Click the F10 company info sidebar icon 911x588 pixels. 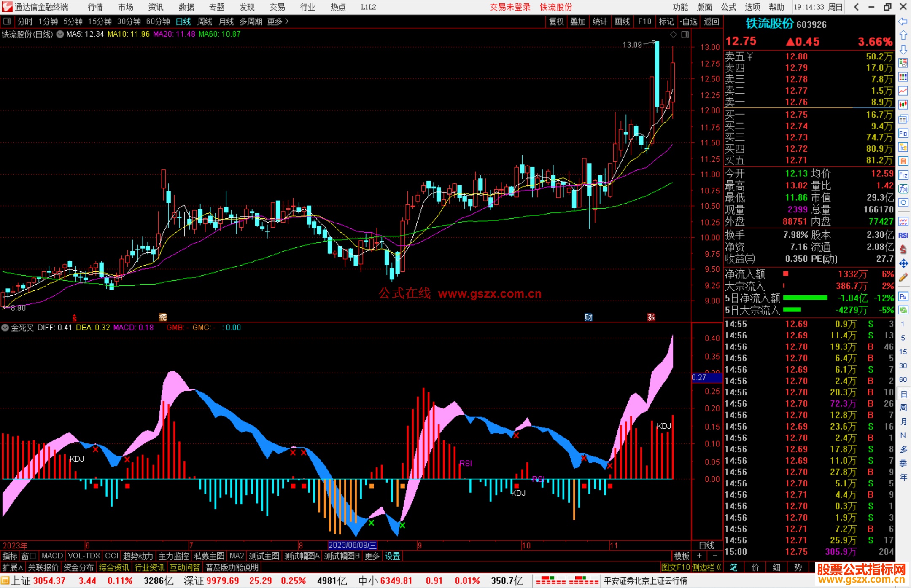(903, 134)
